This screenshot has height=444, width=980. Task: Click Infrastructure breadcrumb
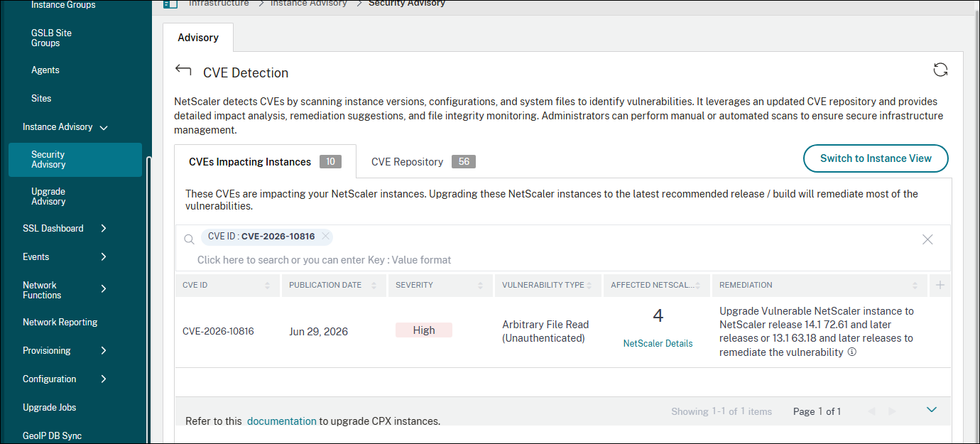[219, 4]
